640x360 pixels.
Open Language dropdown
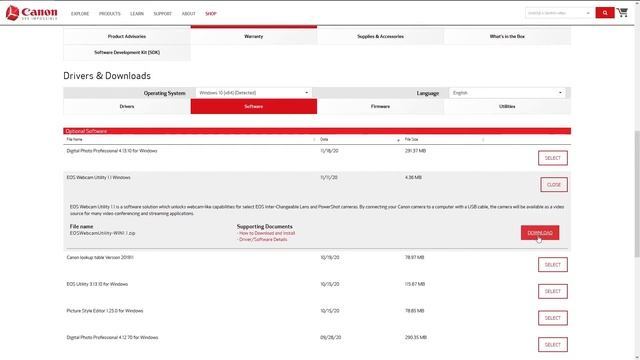point(507,93)
